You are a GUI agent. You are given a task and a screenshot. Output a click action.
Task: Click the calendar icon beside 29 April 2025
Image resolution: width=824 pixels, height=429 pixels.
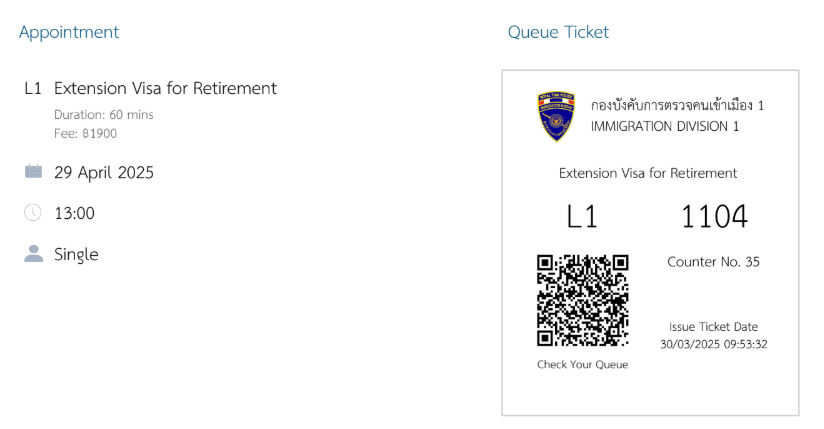tap(33, 172)
